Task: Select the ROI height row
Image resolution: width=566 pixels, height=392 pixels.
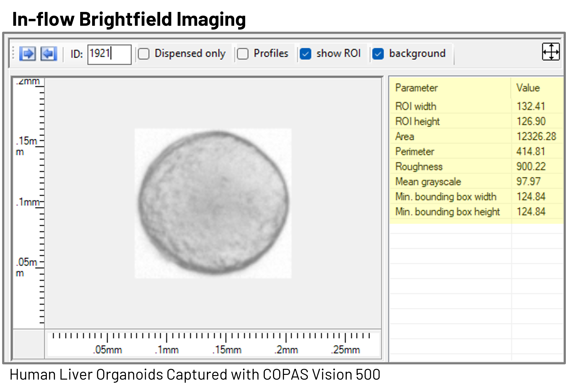Action: click(417, 121)
